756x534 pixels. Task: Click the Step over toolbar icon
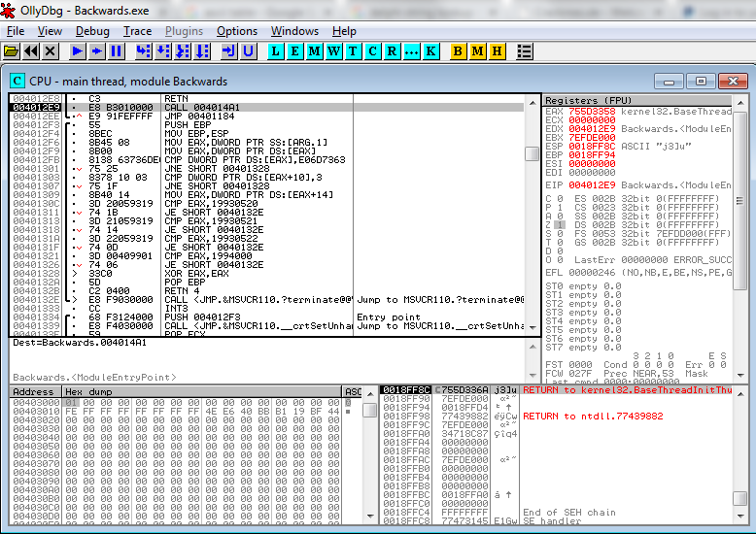pyautogui.click(x=163, y=50)
